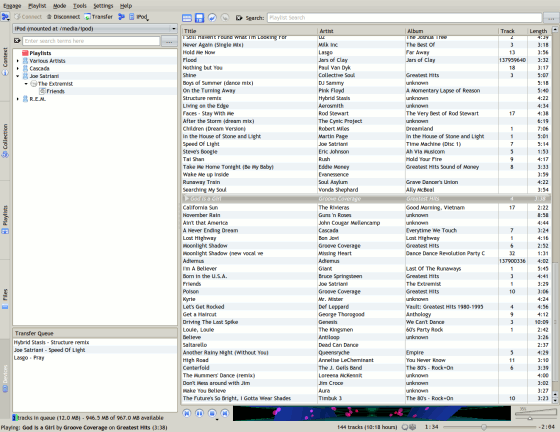Sort playlist by Track column header
Viewport: 560px width, 432px height.
(x=513, y=31)
